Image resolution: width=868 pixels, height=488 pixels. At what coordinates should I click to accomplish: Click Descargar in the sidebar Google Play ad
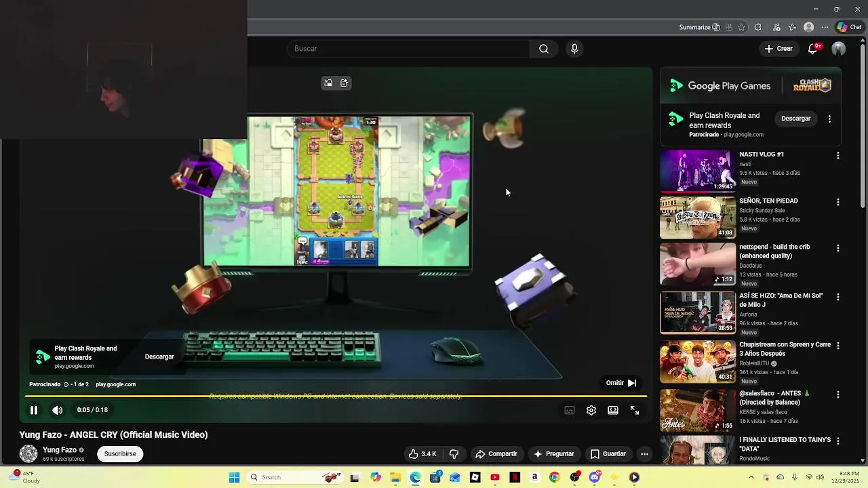pyautogui.click(x=795, y=119)
